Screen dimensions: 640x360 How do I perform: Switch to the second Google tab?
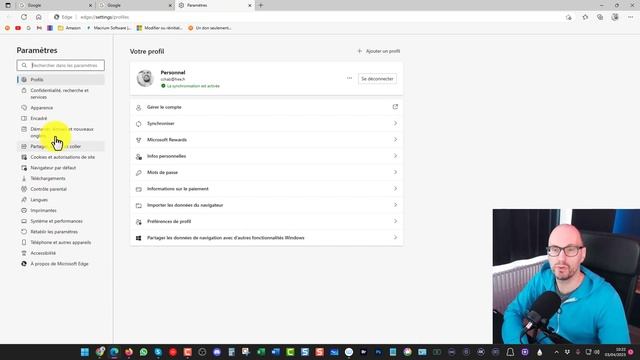pos(135,5)
